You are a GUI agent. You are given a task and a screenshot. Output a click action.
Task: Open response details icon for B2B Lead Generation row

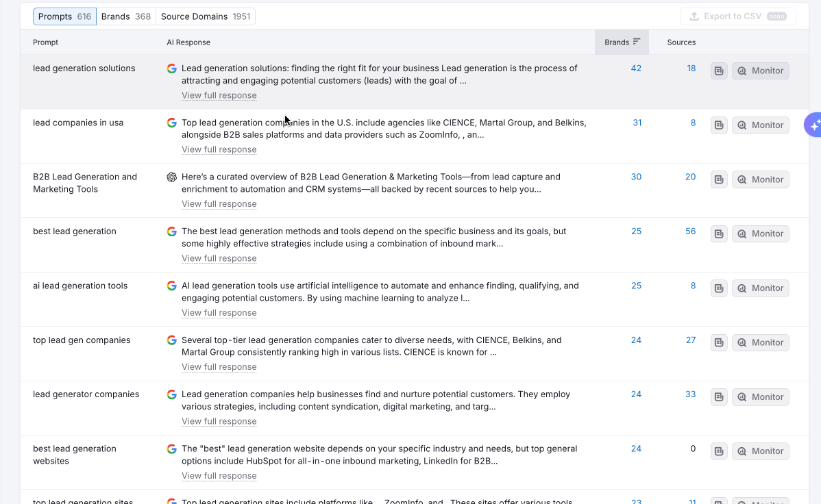click(719, 179)
